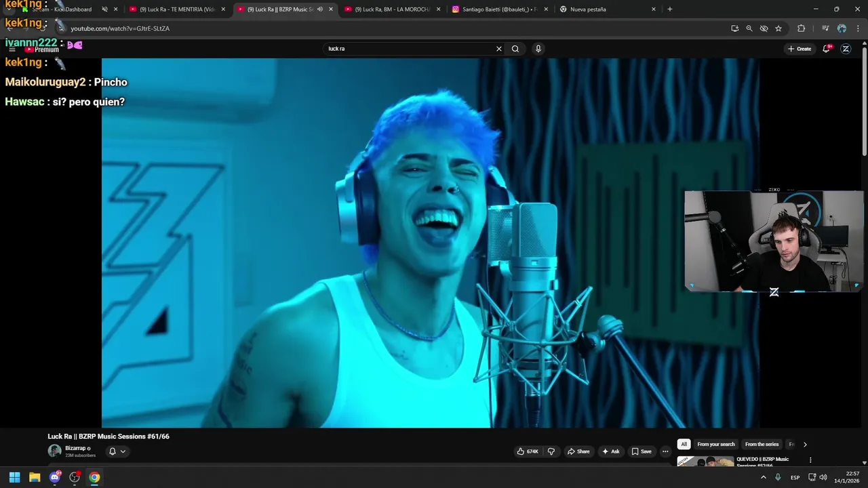Image resolution: width=868 pixels, height=488 pixels.
Task: Open options menu for QUEVEDO video
Action: point(810,460)
